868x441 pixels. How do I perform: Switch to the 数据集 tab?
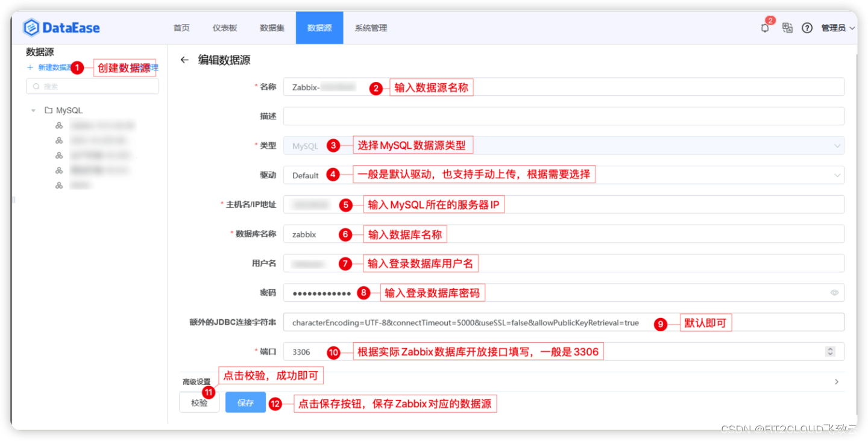(272, 28)
